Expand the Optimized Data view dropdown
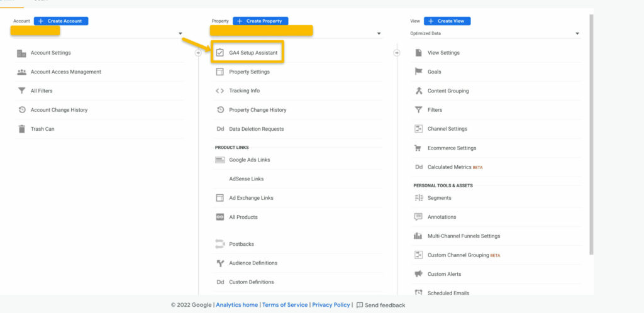Viewport: 644px width, 313px height. point(577,33)
